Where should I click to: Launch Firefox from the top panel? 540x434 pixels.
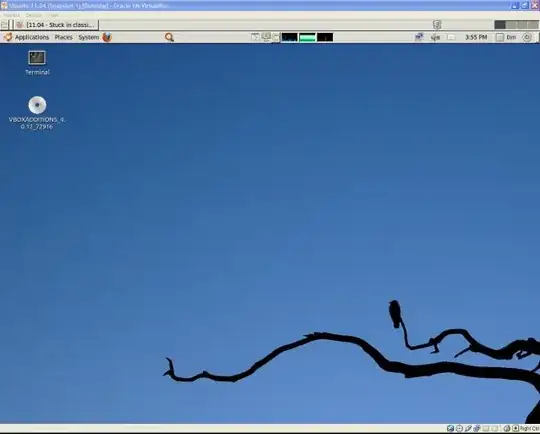[107, 37]
